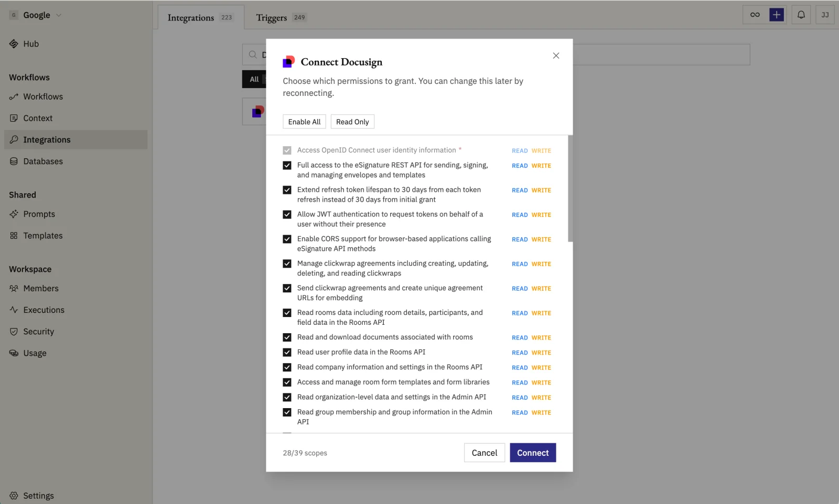Click READ tag for eSignature REST API
The width and height of the screenshot is (839, 504).
(520, 166)
